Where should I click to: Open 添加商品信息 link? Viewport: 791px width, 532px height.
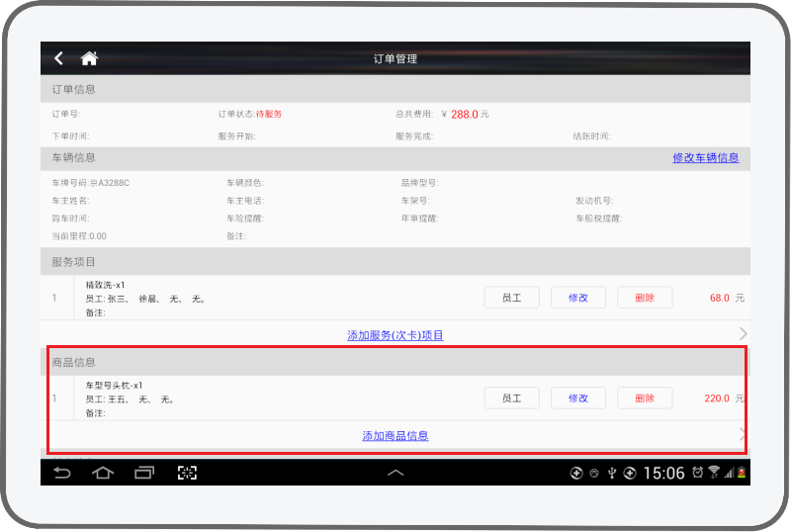(x=395, y=435)
